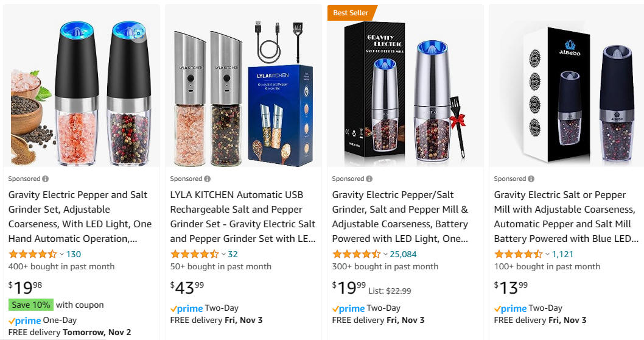644x340 pixels.
Task: Click the Best Seller badge
Action: click(x=352, y=13)
